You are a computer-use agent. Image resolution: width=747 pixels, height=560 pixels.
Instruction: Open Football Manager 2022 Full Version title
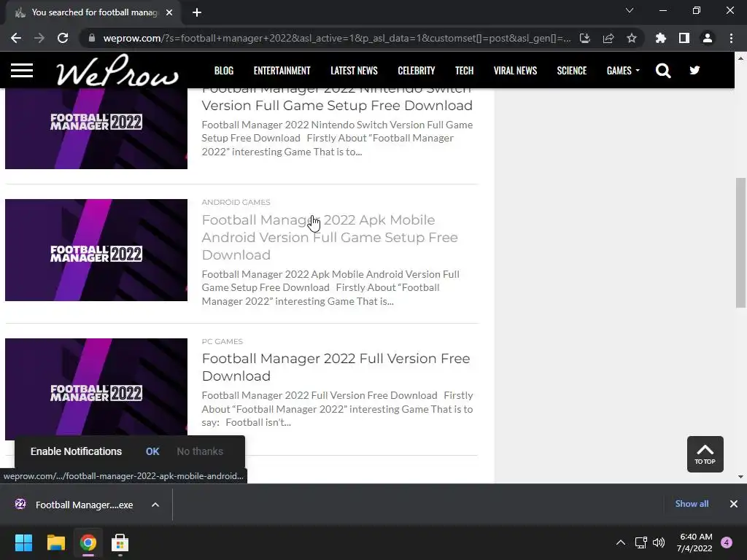pos(336,367)
